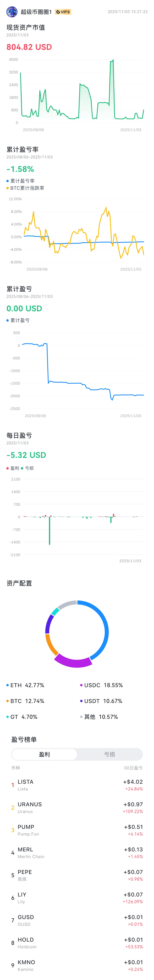Tap the VIP 8 badge

[x=63, y=12]
